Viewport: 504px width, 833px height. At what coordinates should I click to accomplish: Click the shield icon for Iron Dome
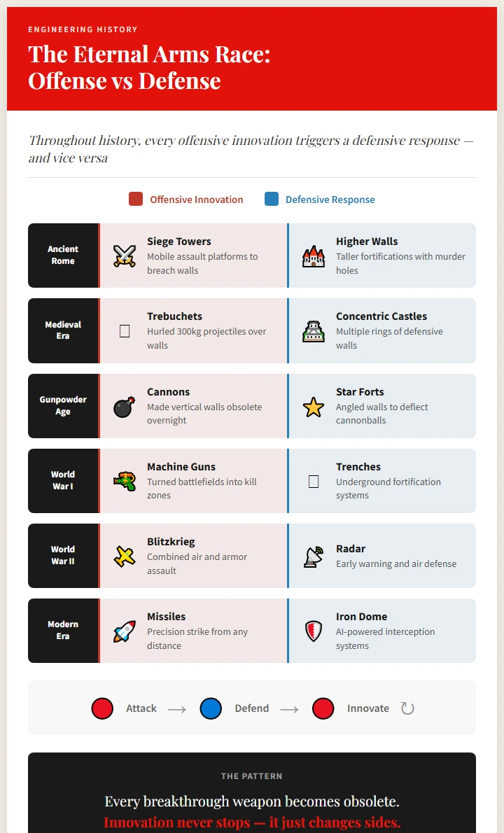click(314, 631)
